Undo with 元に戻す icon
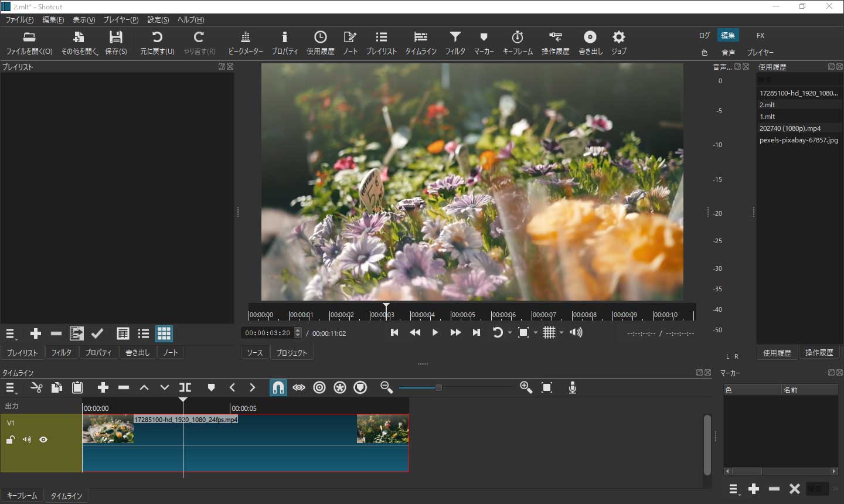Image resolution: width=844 pixels, height=504 pixels. (157, 43)
